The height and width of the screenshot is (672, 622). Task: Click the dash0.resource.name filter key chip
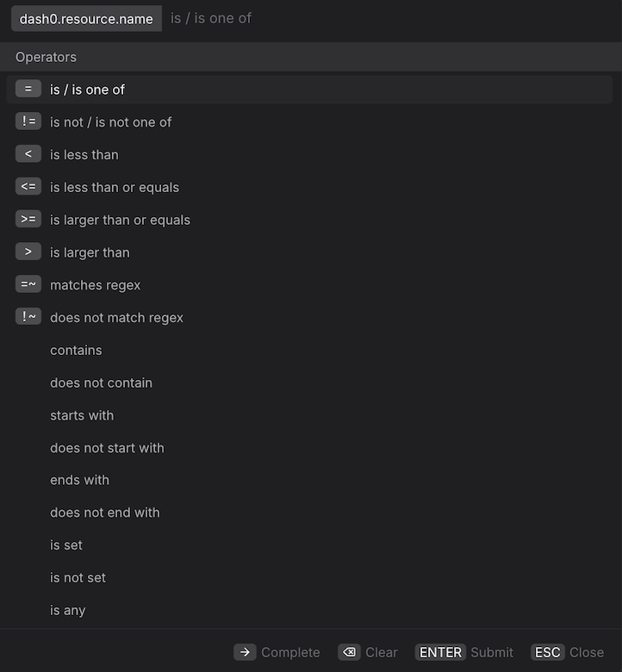[86, 18]
